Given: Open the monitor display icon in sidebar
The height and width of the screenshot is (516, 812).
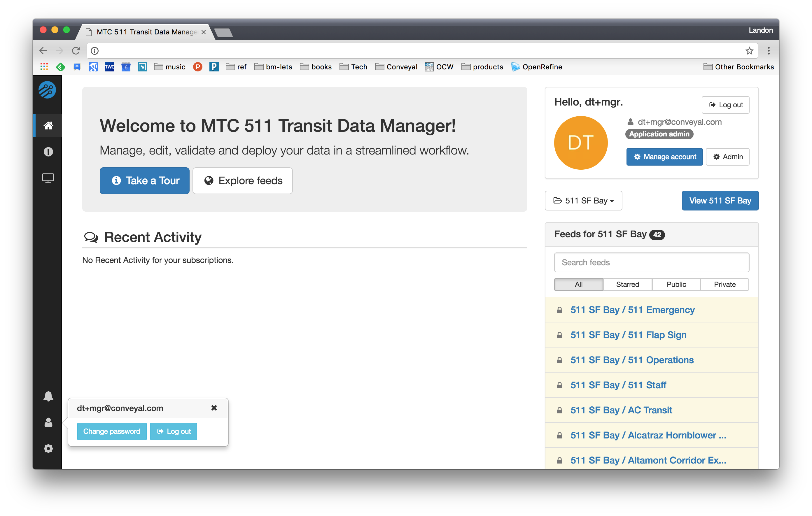Looking at the screenshot, I should pos(48,178).
